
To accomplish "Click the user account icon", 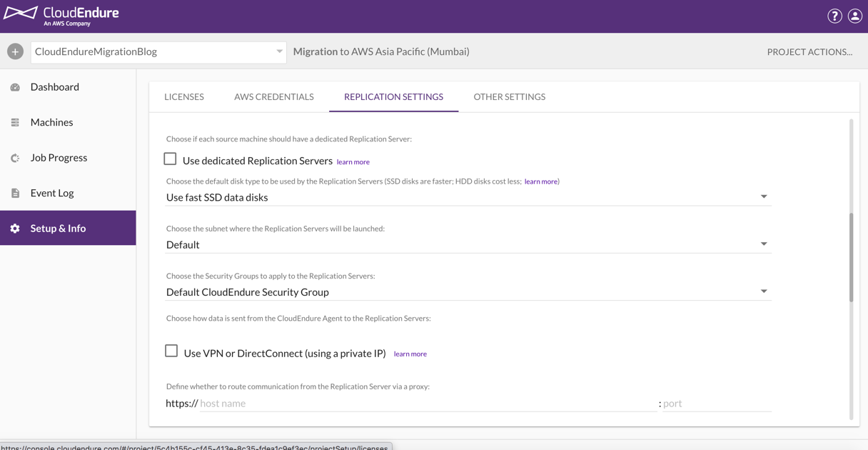I will pos(854,15).
